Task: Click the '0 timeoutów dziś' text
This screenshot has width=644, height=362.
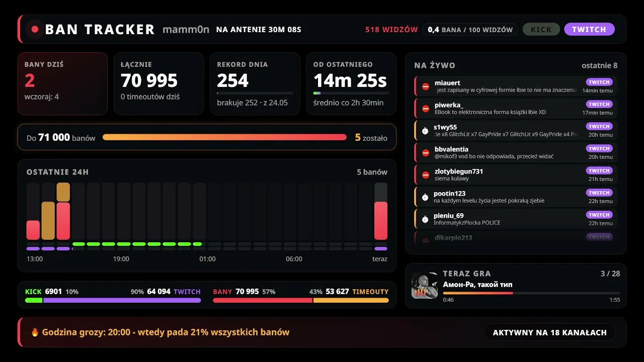Action: 150,97
